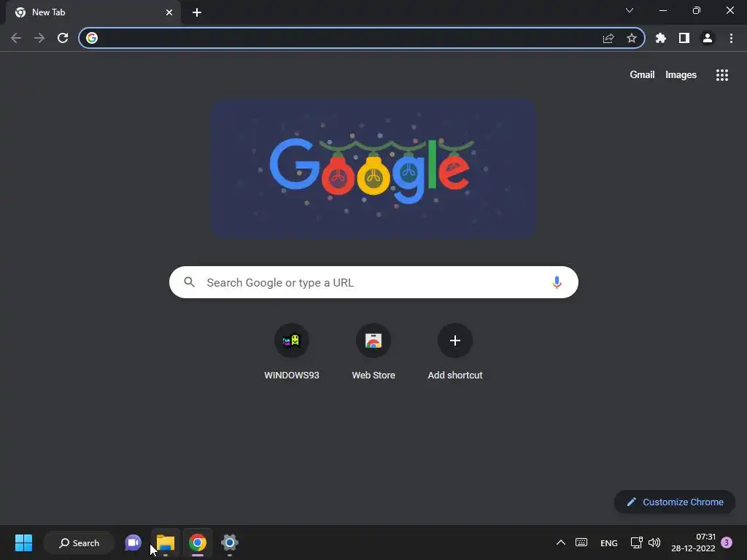Open the Windows Start menu
747x560 pixels.
pos(23,542)
